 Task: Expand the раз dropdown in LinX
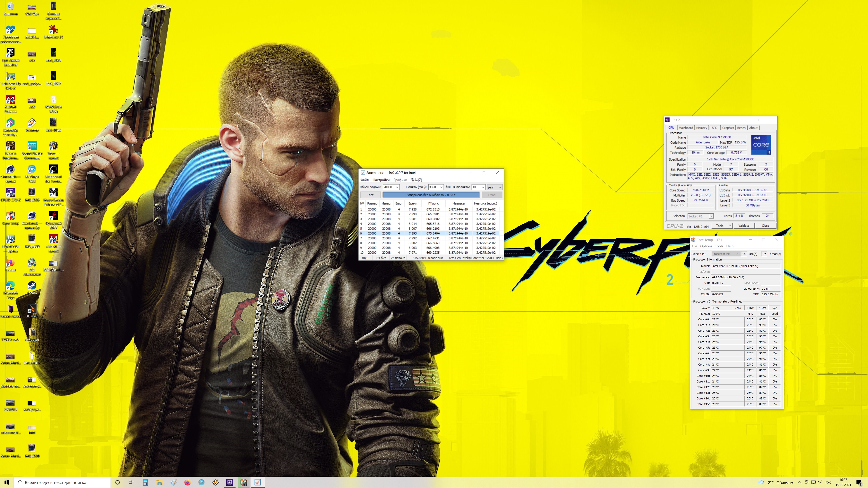pyautogui.click(x=500, y=187)
